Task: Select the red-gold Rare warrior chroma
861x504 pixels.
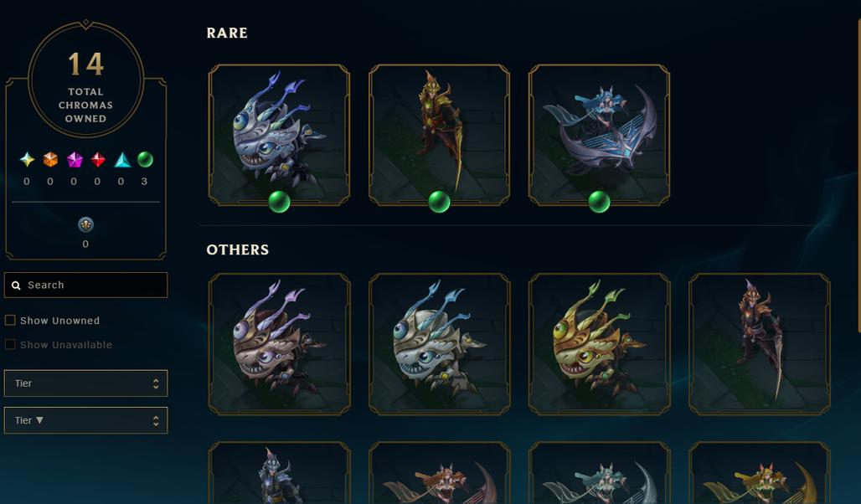Action: [439, 135]
